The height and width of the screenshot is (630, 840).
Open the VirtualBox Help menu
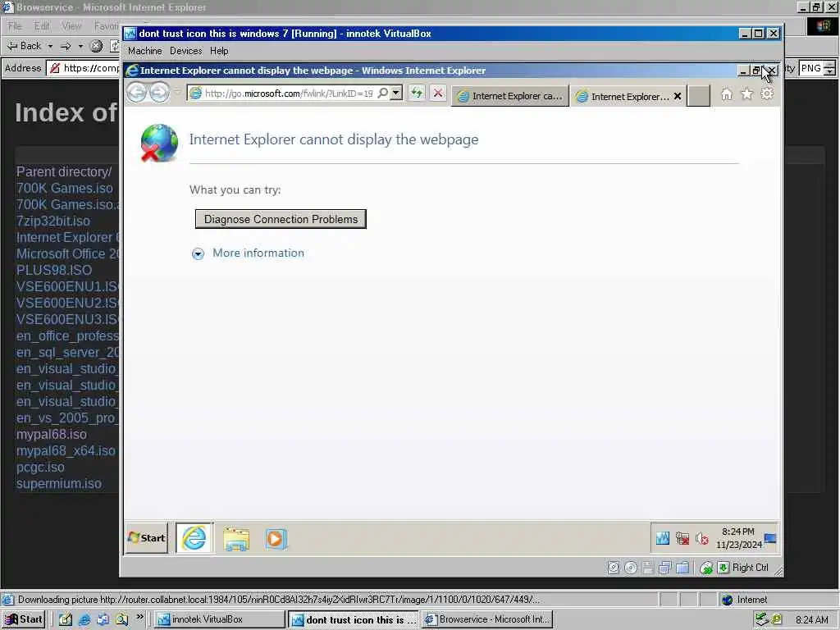pos(219,51)
